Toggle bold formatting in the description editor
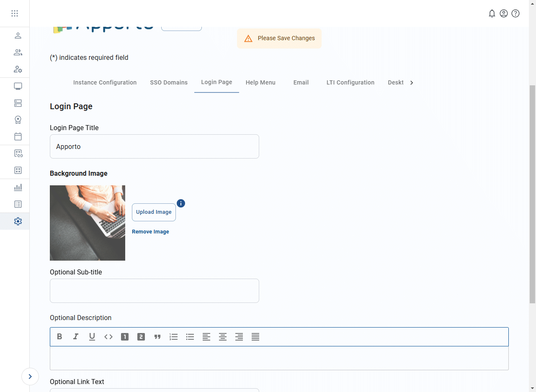The width and height of the screenshot is (536, 392). [59, 336]
